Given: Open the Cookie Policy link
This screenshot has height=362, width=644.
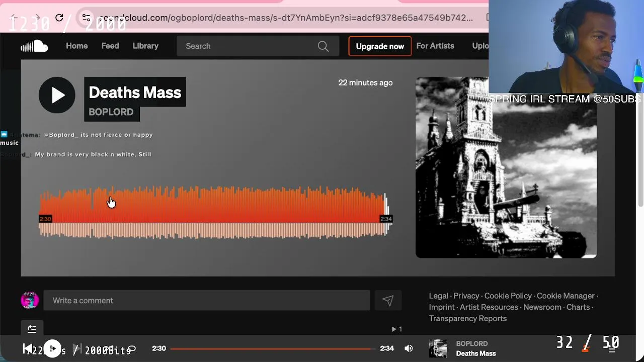Looking at the screenshot, I should [x=508, y=296].
